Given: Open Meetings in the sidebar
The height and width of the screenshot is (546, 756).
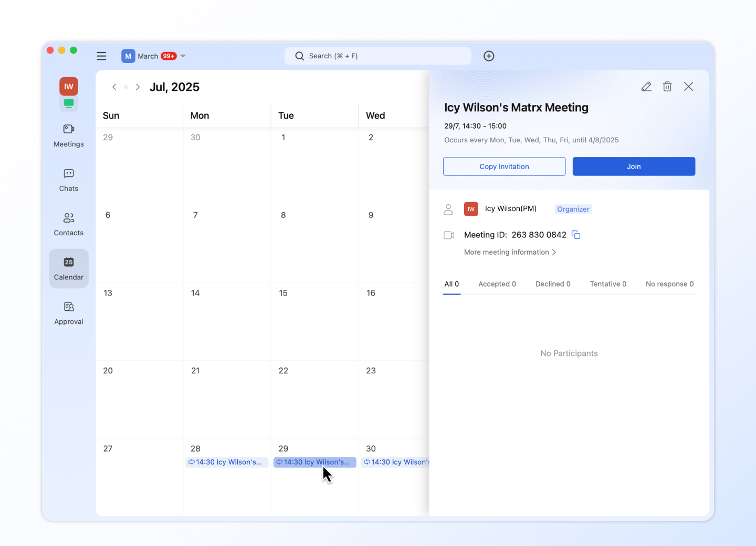Looking at the screenshot, I should [69, 135].
